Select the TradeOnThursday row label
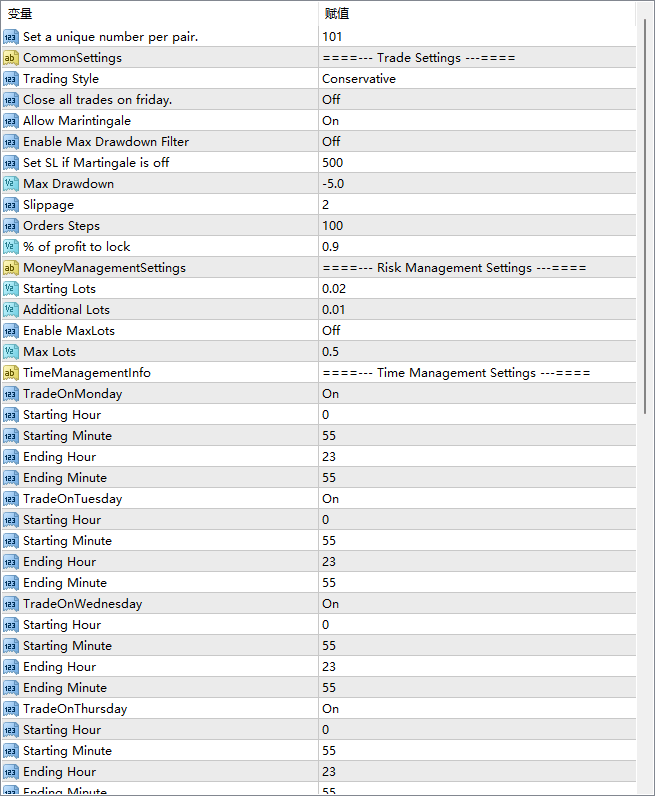The width and height of the screenshot is (655, 796). coord(75,709)
